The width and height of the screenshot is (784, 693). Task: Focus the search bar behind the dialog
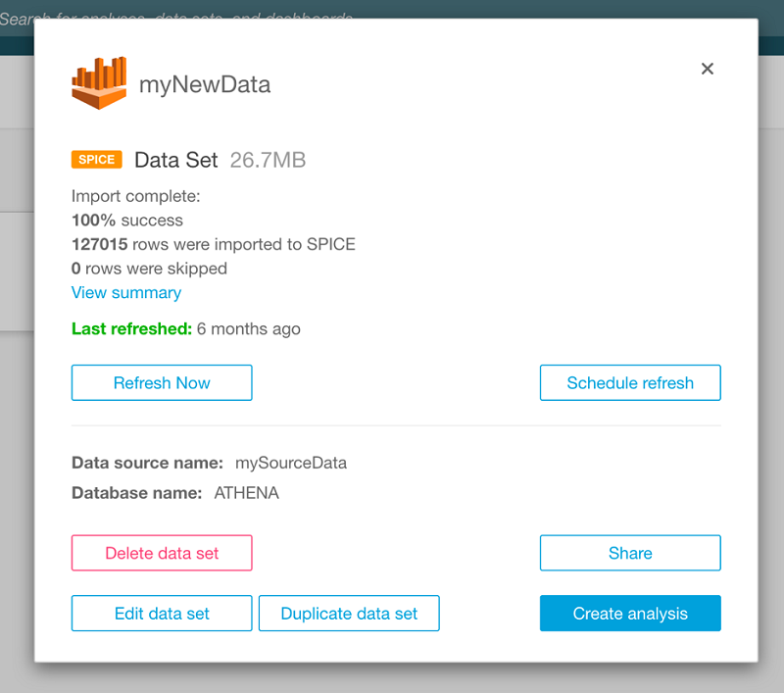coord(176,18)
